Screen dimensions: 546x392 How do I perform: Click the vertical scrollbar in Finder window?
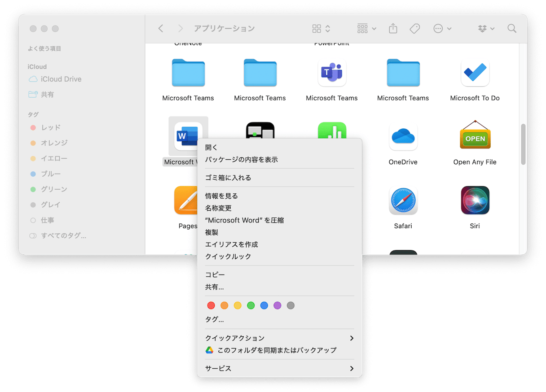click(x=523, y=144)
